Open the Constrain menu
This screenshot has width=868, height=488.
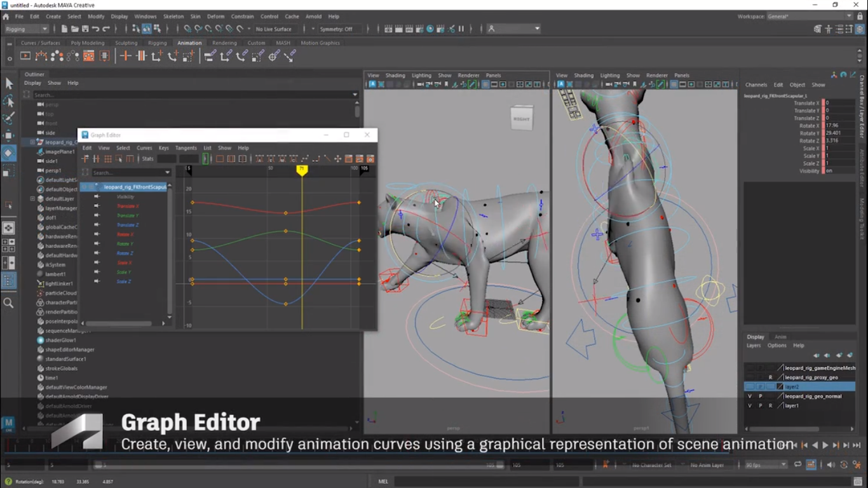tap(242, 17)
